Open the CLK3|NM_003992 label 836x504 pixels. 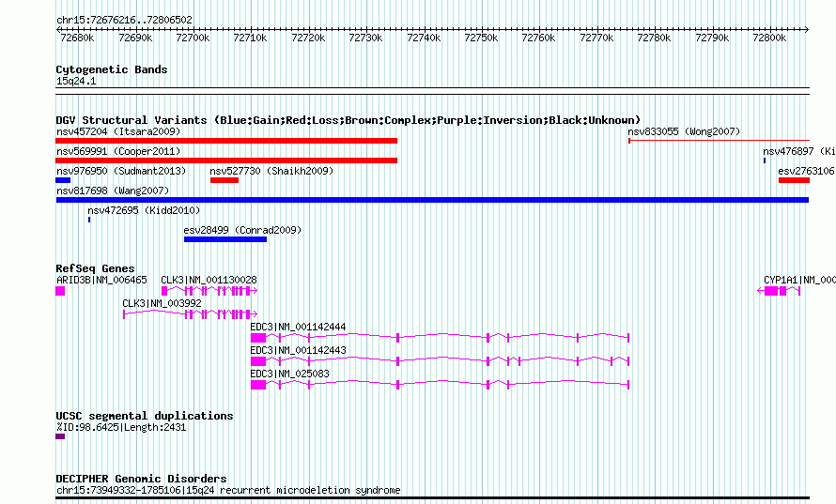pos(163,303)
